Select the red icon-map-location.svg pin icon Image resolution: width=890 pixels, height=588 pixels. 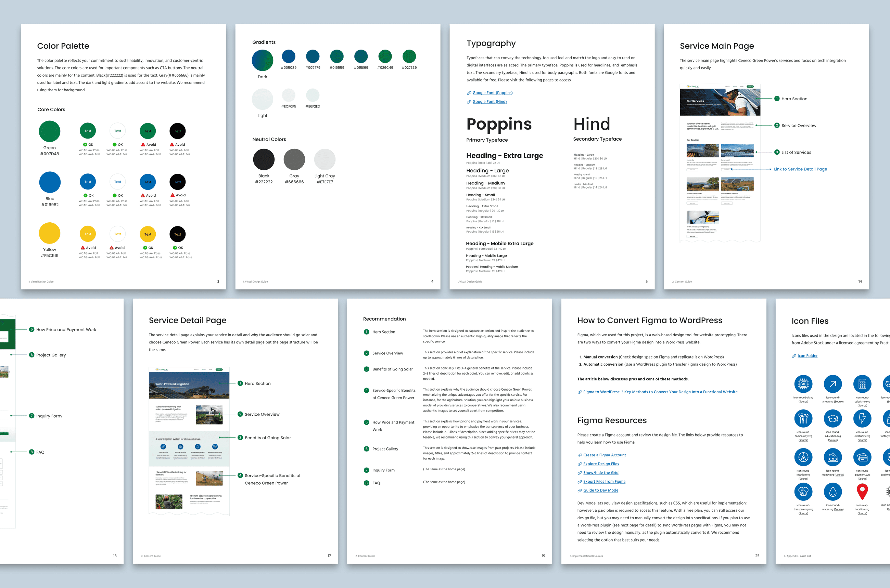coord(862,492)
